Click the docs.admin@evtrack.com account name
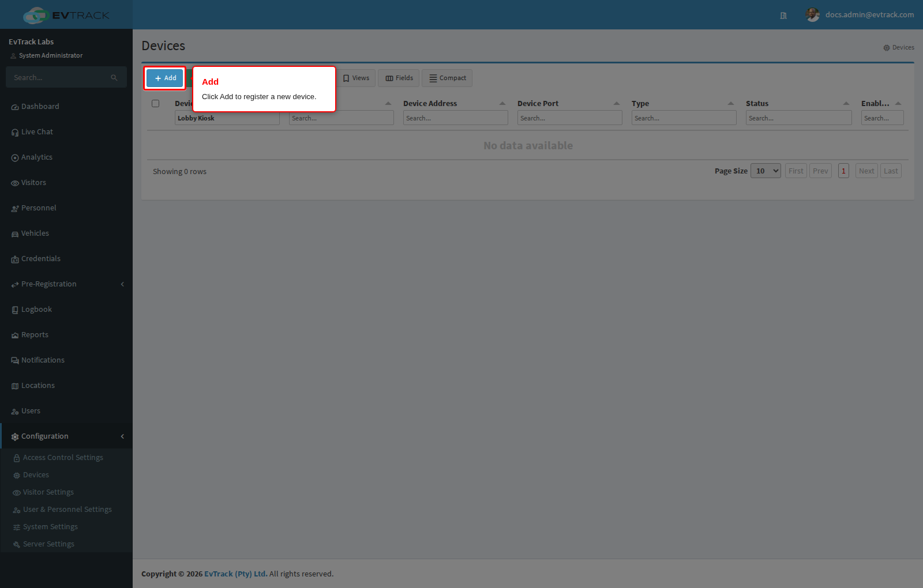The image size is (923, 588). click(x=869, y=15)
